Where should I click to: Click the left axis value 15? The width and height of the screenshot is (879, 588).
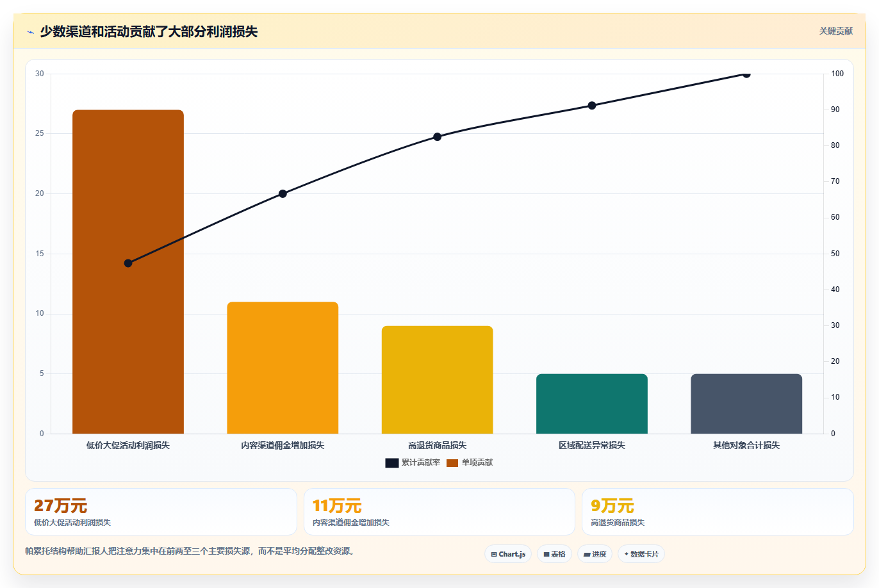40,254
